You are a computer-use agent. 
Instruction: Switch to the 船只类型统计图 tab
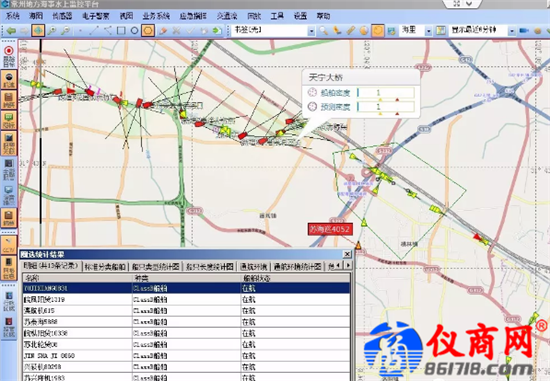(155, 267)
